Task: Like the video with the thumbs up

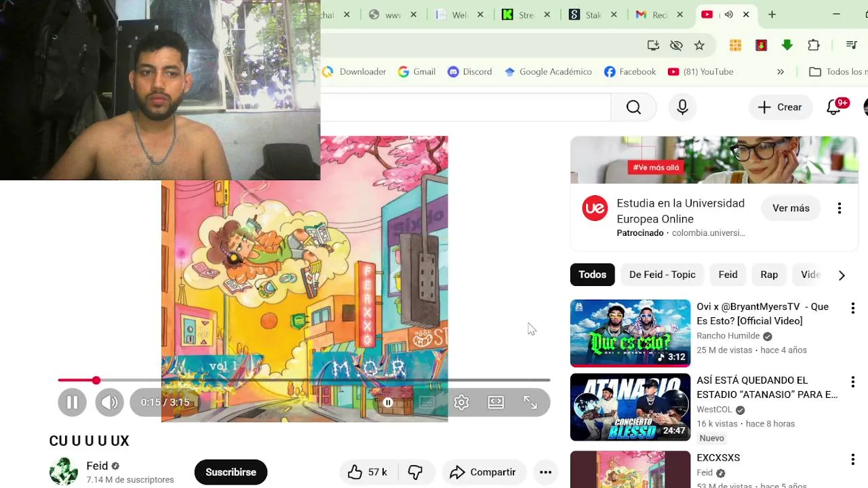Action: point(367,472)
